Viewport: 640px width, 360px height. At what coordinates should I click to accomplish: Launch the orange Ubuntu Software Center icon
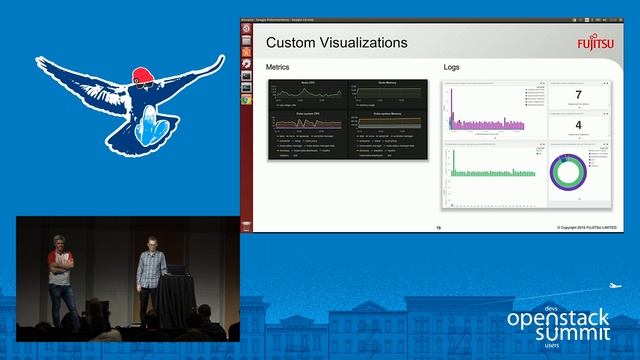[246, 52]
